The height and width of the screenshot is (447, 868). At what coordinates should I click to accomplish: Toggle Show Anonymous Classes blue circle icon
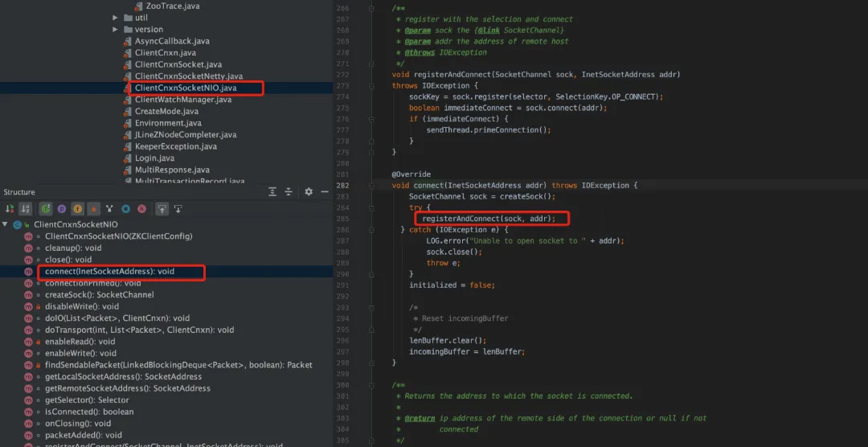pyautogui.click(x=125, y=209)
